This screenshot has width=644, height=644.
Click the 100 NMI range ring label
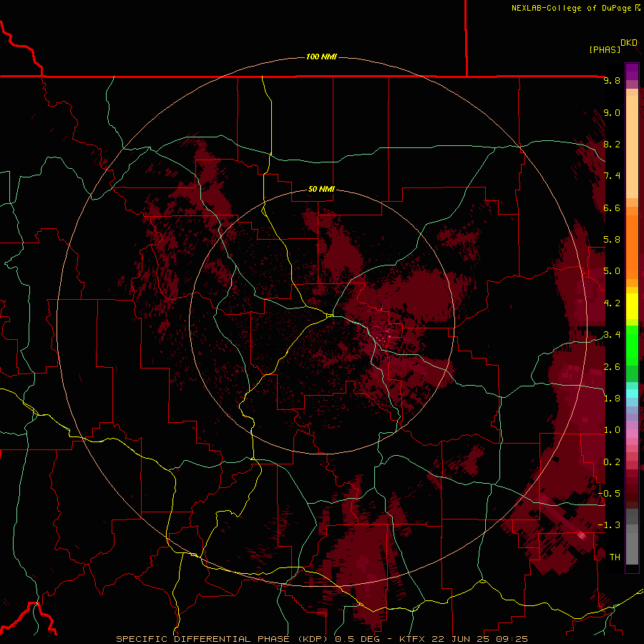coord(321,57)
